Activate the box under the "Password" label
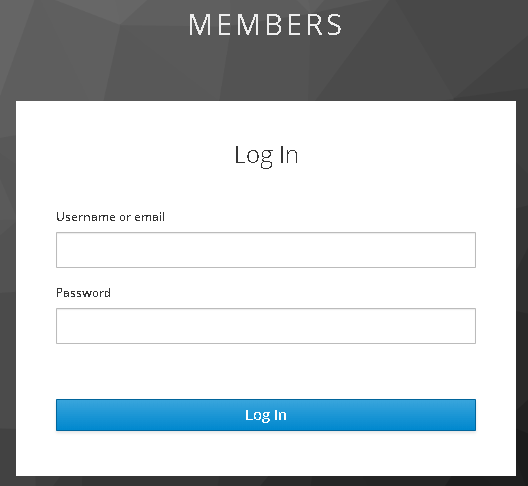528x486 pixels. pyautogui.click(x=266, y=326)
